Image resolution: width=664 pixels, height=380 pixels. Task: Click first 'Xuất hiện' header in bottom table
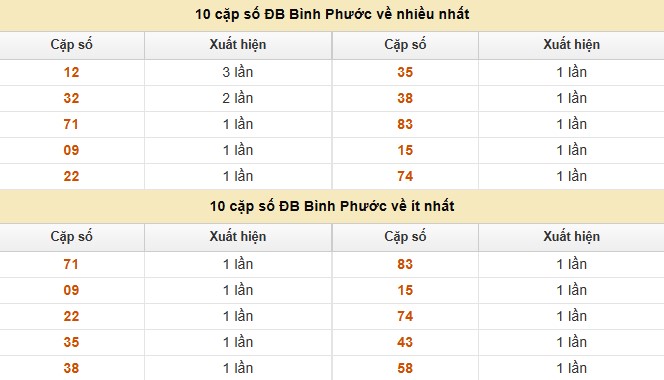(238, 236)
